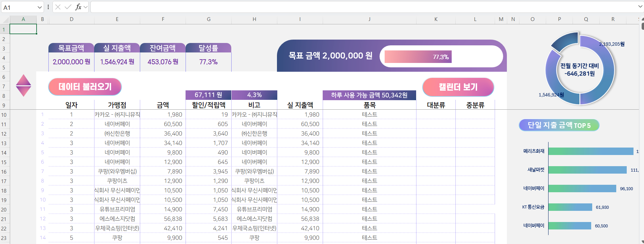Click the 캘린더 보기 button
This screenshot has height=244, width=644.
point(458,87)
